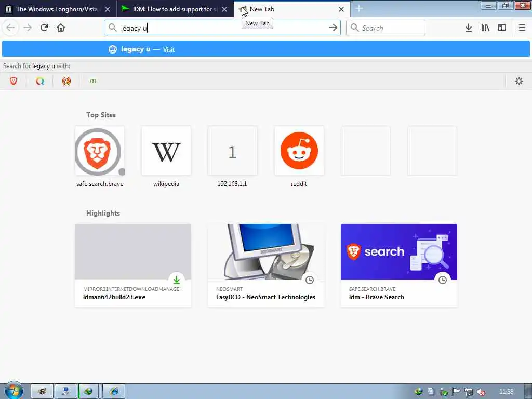
Task: Click the 'Search for legacy u with:' label
Action: click(37, 66)
